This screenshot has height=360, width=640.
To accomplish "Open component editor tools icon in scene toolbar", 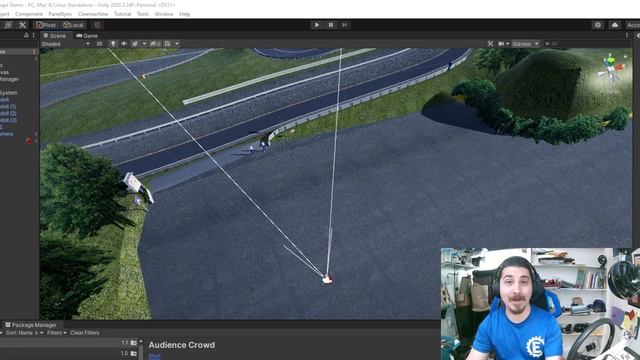I will (490, 44).
